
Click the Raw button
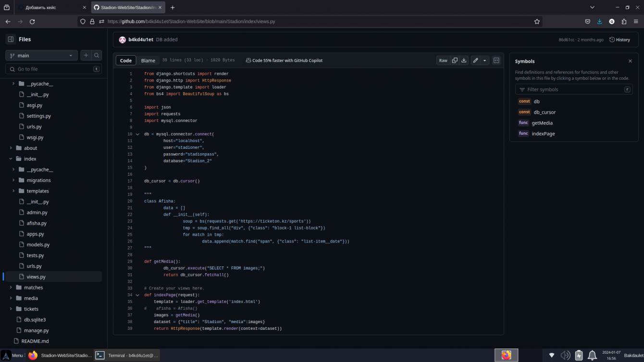[x=443, y=60]
